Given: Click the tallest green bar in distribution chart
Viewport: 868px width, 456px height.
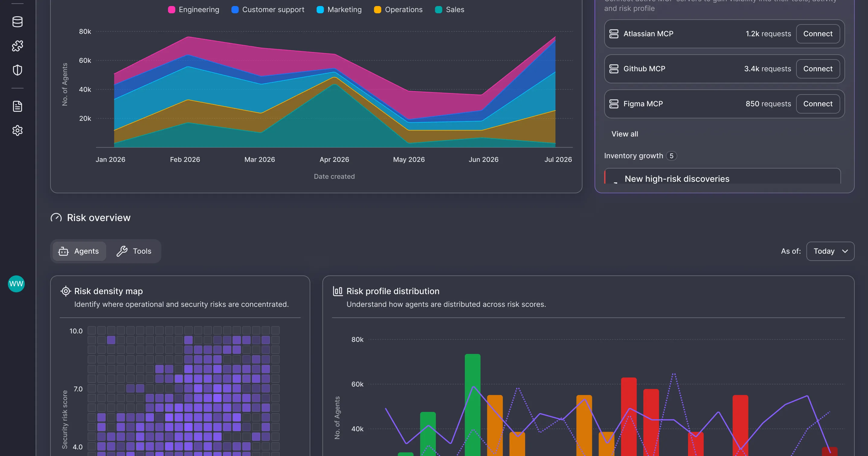Looking at the screenshot, I should 472,405.
